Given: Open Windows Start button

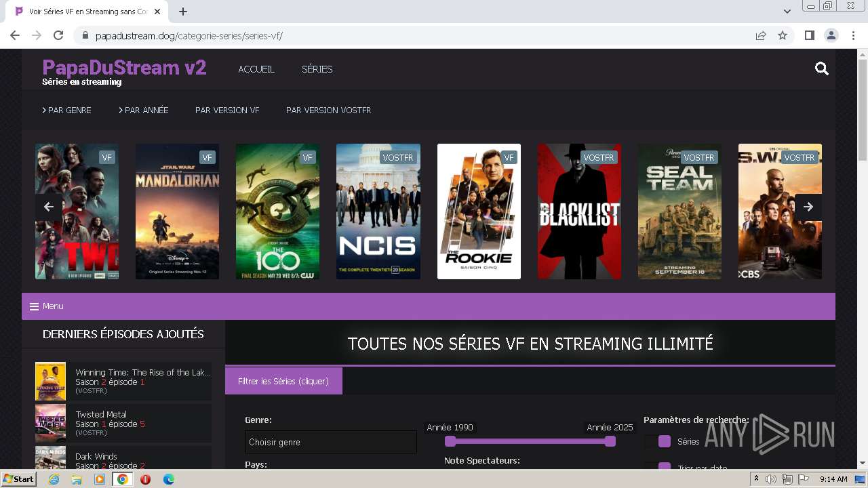Looking at the screenshot, I should pyautogui.click(x=18, y=479).
